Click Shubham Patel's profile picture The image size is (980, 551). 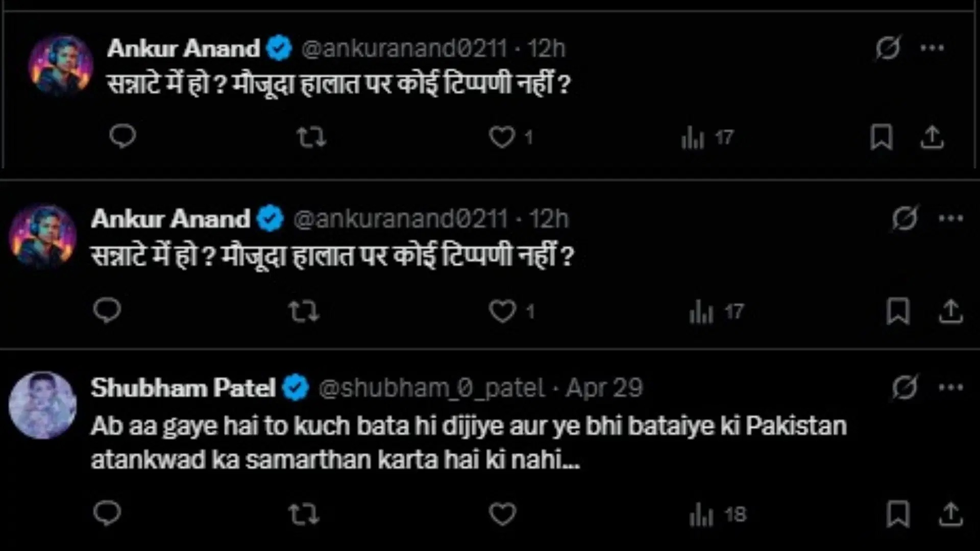tap(43, 405)
